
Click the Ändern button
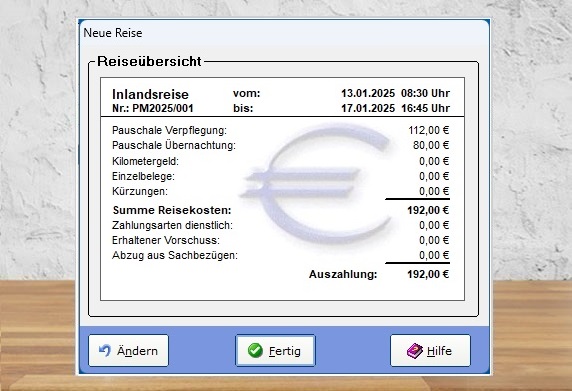(128, 351)
